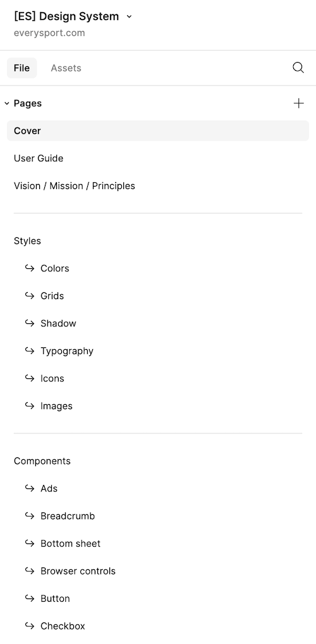Open the everysport.com project link
The width and height of the screenshot is (316, 644).
[49, 33]
